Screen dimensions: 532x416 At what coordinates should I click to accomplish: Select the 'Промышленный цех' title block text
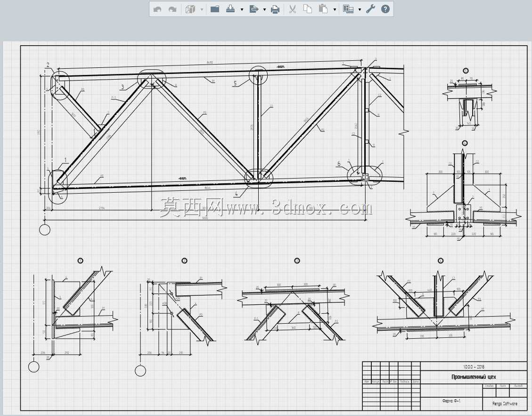pos(474,377)
